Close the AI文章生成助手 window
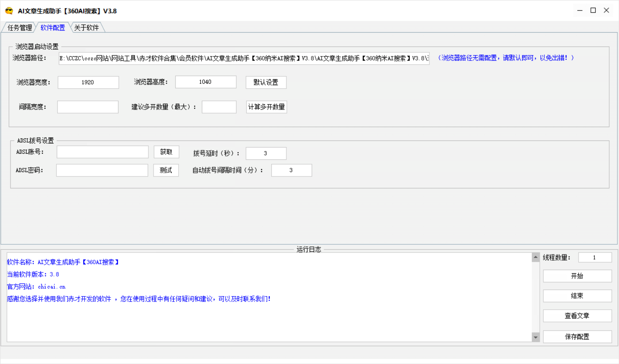619x364 pixels. (x=607, y=11)
